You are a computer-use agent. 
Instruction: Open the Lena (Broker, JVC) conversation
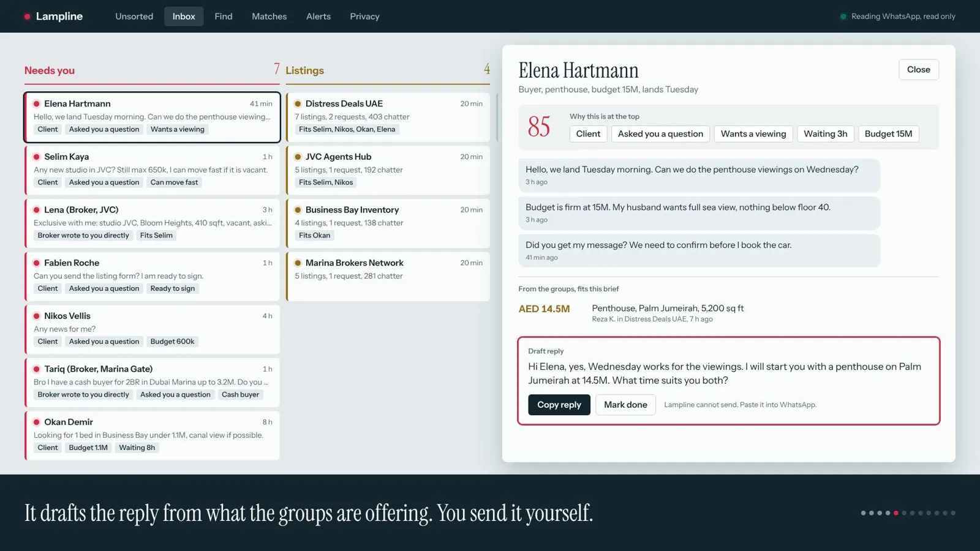pyautogui.click(x=152, y=223)
